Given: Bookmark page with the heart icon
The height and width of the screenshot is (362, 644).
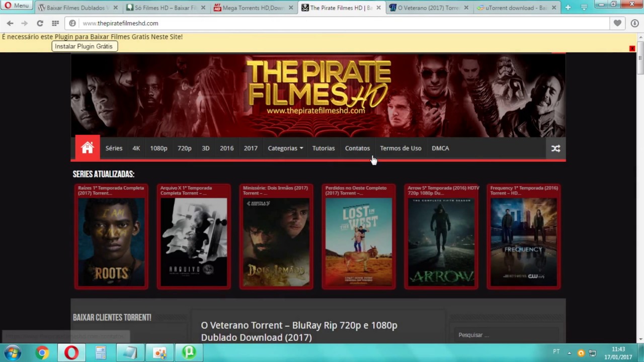Looking at the screenshot, I should point(617,23).
